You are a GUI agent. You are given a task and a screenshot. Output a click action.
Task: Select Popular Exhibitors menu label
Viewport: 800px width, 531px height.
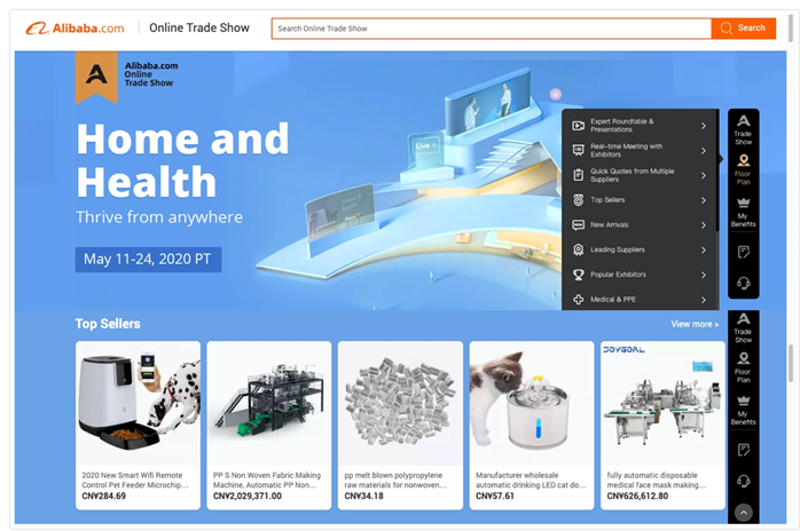[x=618, y=274]
